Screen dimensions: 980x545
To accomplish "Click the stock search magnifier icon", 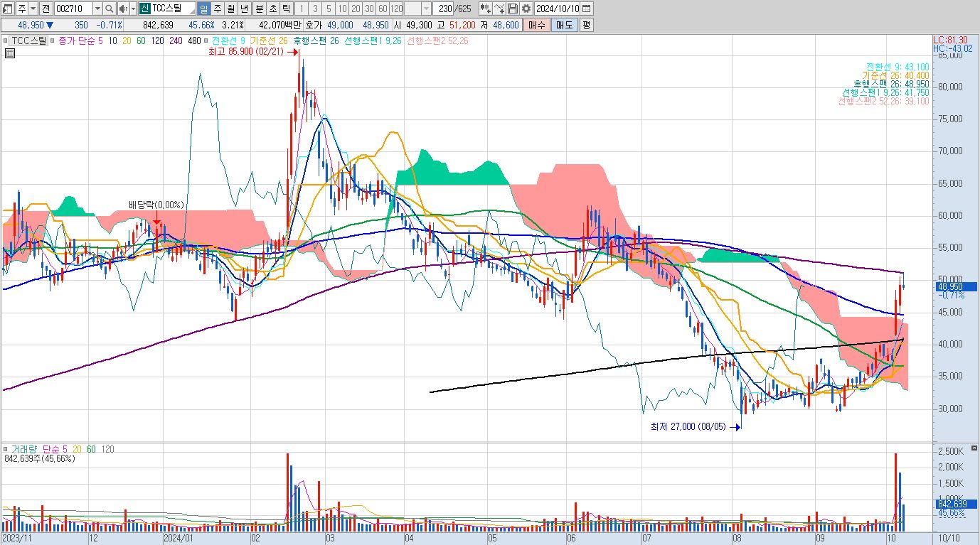I will tap(109, 9).
